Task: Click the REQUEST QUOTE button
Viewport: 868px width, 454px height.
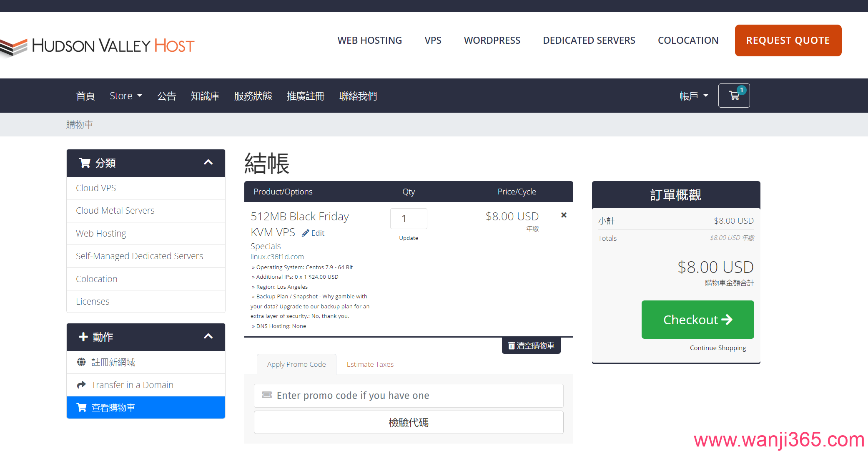Action: [788, 40]
